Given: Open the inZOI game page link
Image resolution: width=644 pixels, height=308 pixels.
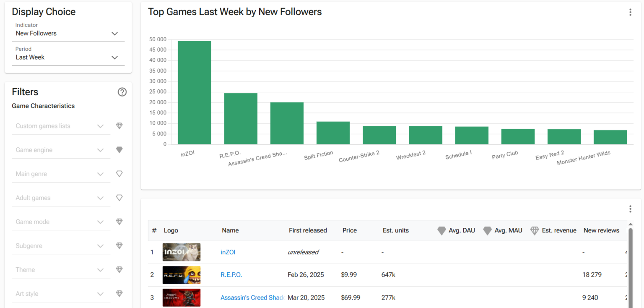Looking at the screenshot, I should pos(228,252).
